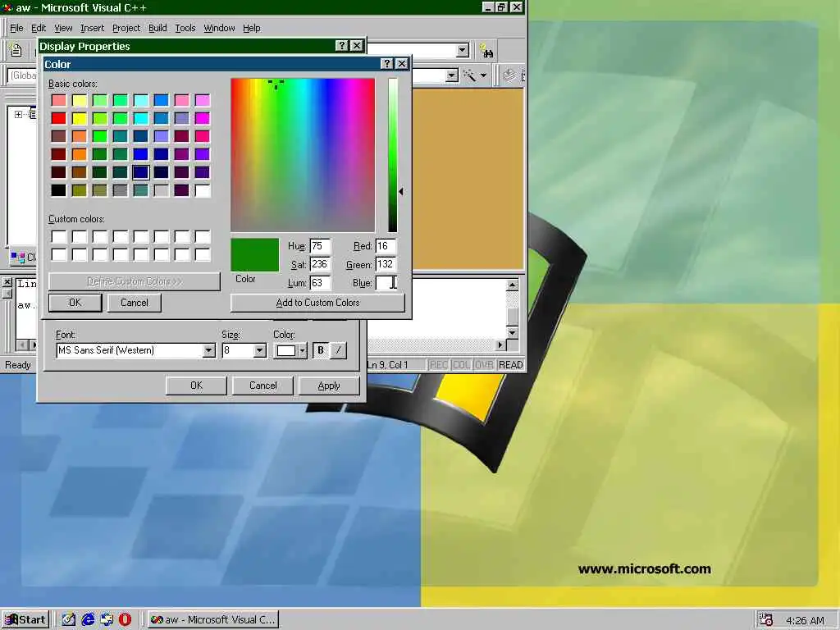Click the empty Blue value field
Image resolution: width=840 pixels, height=630 pixels.
pos(386,282)
